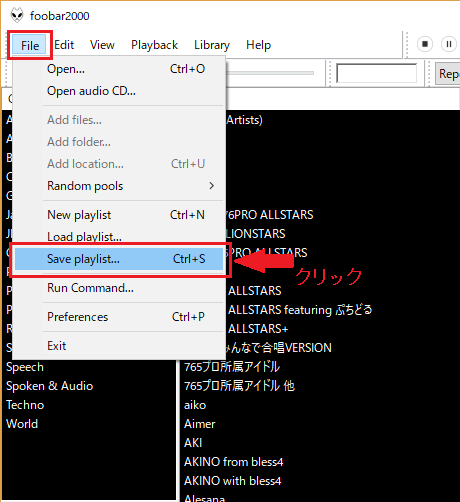The image size is (460, 502).
Task: Open the Playback menu
Action: [x=154, y=45]
